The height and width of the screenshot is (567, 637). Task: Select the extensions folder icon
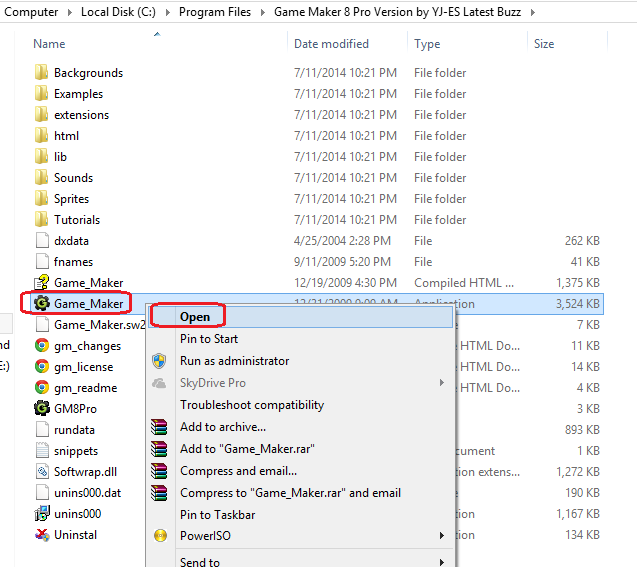coord(41,115)
